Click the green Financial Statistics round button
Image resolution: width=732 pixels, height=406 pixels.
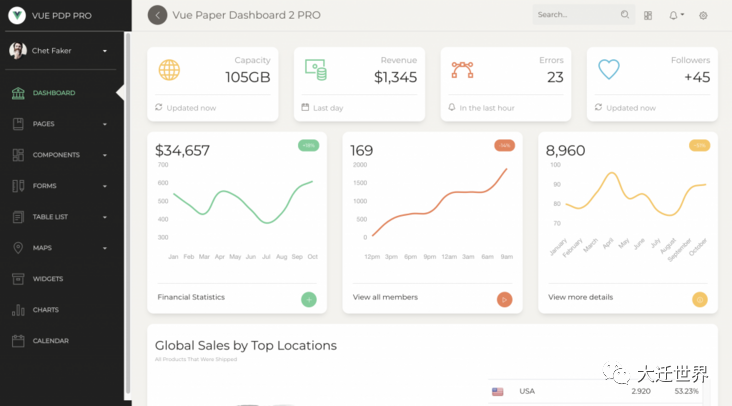(309, 298)
